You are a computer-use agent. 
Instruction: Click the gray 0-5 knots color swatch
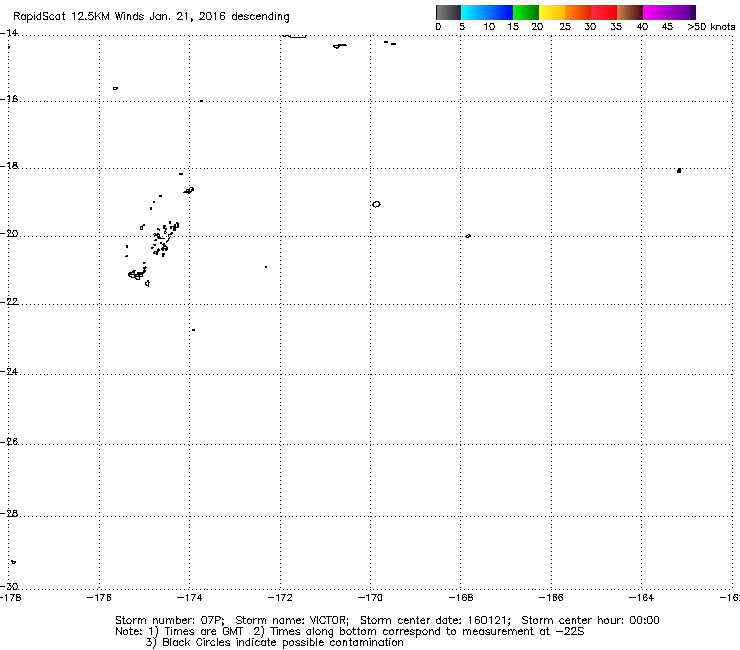pyautogui.click(x=448, y=12)
